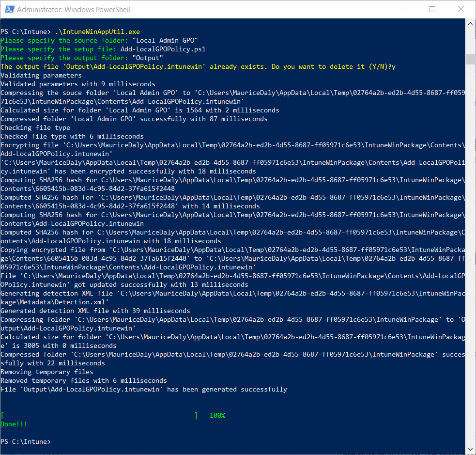476x455 pixels.
Task: Click 'Compressed folder 'Local Admin GPO' successfully' line
Action: [x=134, y=119]
